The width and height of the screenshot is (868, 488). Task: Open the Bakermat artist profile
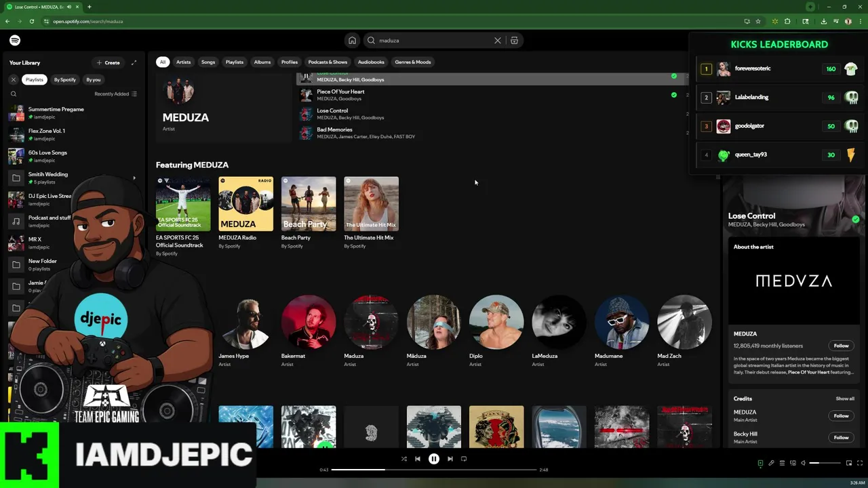(309, 331)
